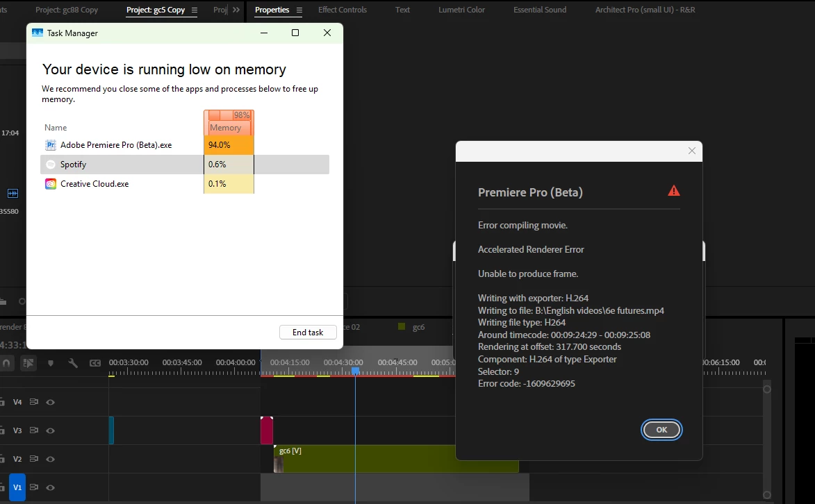Toggle Sync Lock for track V4
Screen dimensions: 815x504
coord(34,402)
